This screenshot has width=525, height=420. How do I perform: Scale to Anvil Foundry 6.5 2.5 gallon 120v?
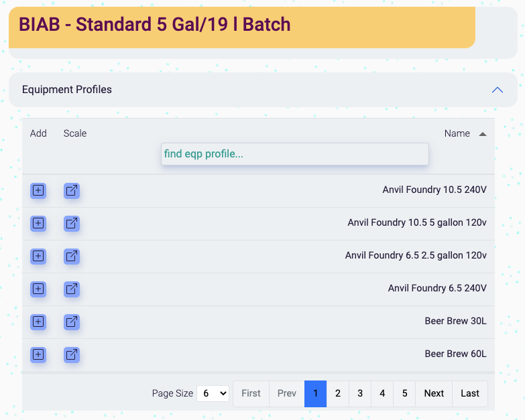click(72, 256)
